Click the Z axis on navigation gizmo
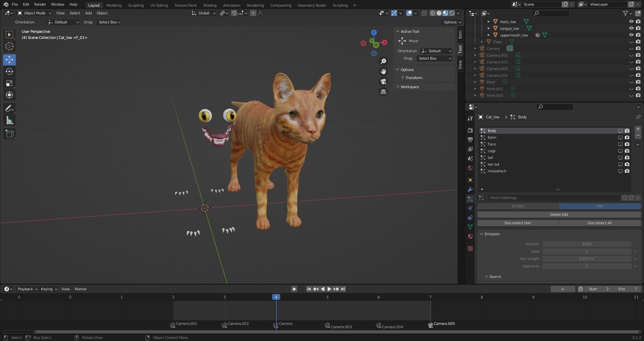Viewport: 644px width, 341px height. click(374, 33)
